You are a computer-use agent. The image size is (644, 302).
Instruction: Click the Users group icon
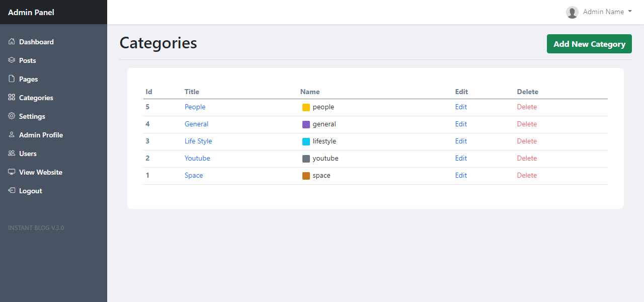[x=12, y=154]
